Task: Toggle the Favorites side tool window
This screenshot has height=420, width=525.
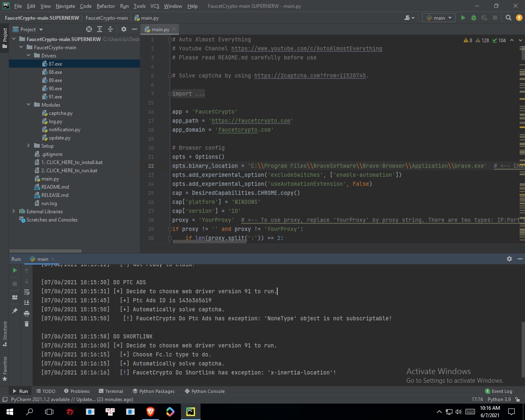Action: tap(5, 369)
